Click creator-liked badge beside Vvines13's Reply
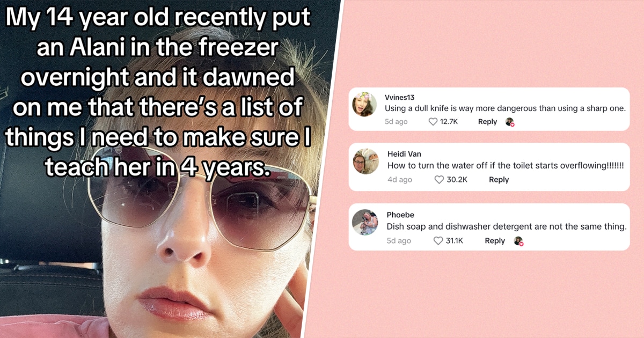Screen dimensions: 644x338 [510, 122]
